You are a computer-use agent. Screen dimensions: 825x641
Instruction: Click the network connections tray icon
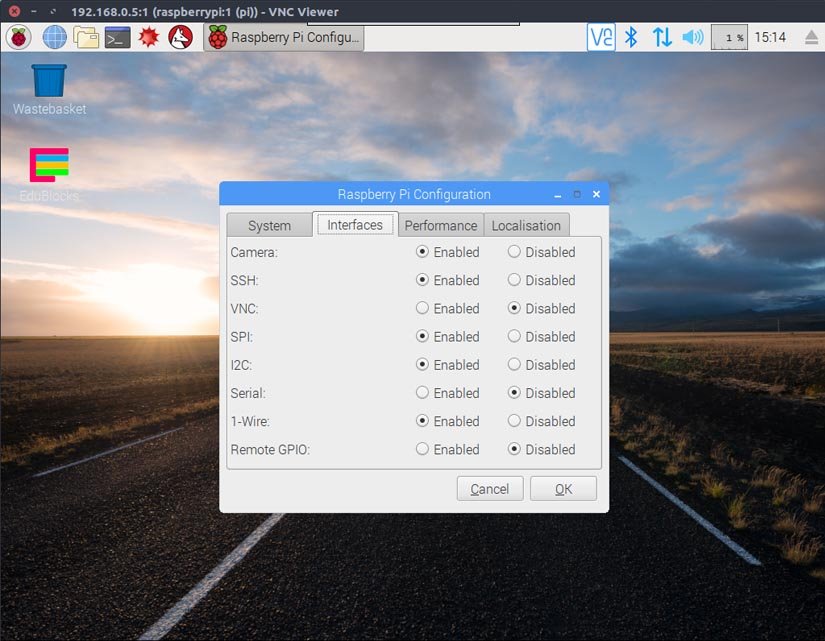[x=661, y=36]
